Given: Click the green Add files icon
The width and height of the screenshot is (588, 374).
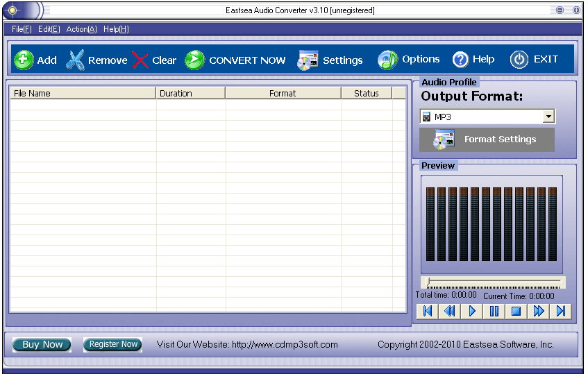Looking at the screenshot, I should tap(24, 60).
